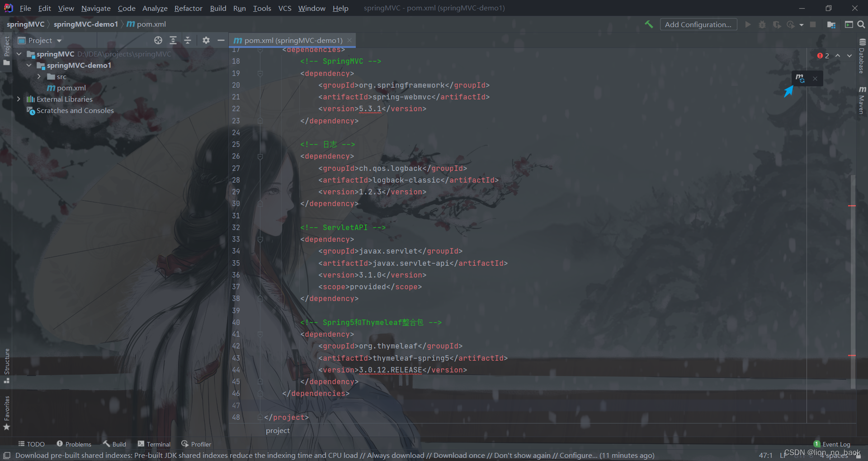The image size is (868, 461).
Task: Toggle the Structure tool window
Action: [6, 365]
